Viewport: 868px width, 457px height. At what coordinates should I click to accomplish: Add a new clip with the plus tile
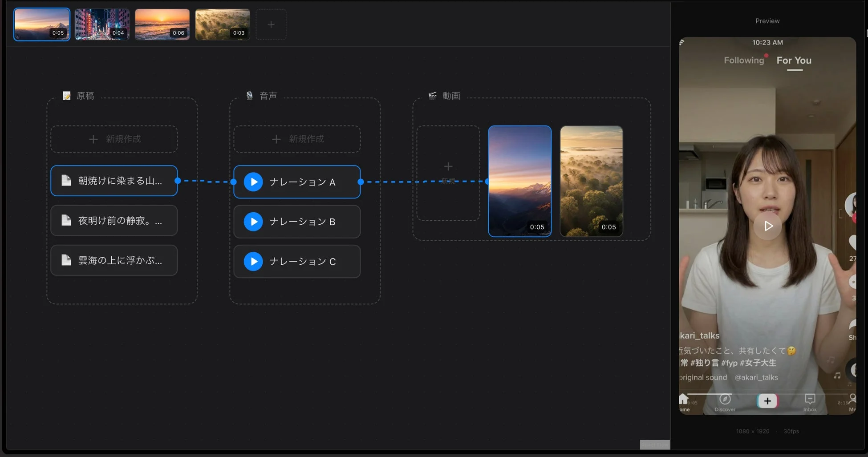click(x=271, y=25)
